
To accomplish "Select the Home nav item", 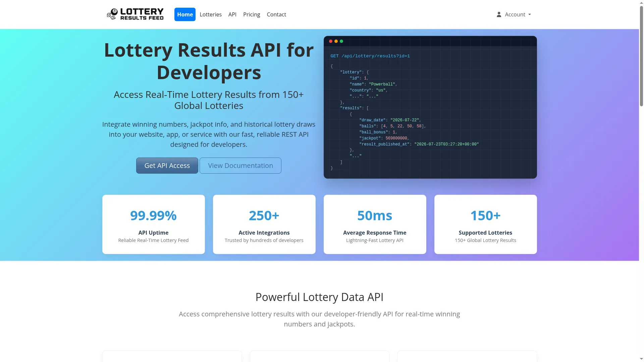I will coord(185,14).
